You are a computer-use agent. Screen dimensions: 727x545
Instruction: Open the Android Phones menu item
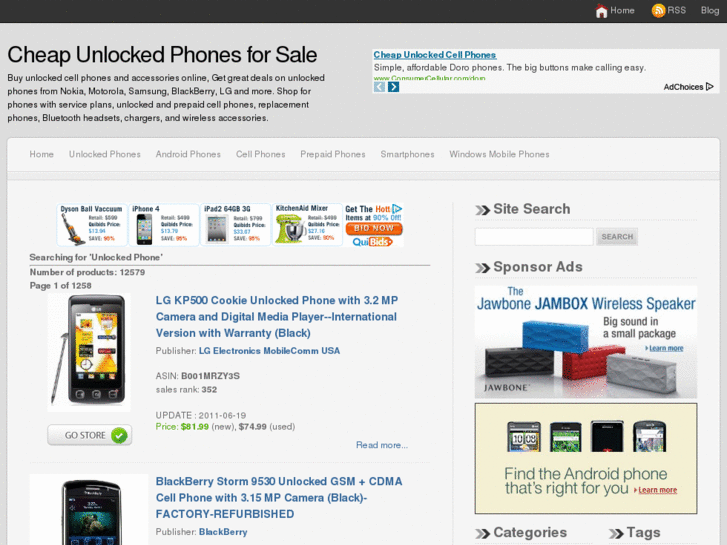[x=188, y=154]
